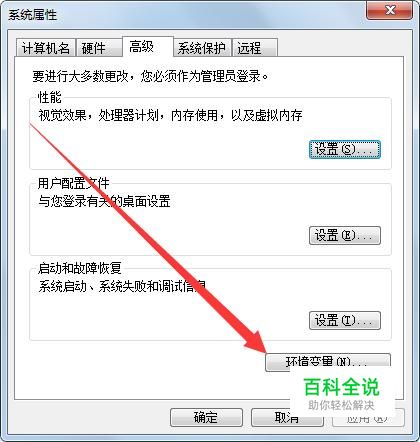
Task: Click the 启动和故障恢复 group label
Action: (80, 268)
